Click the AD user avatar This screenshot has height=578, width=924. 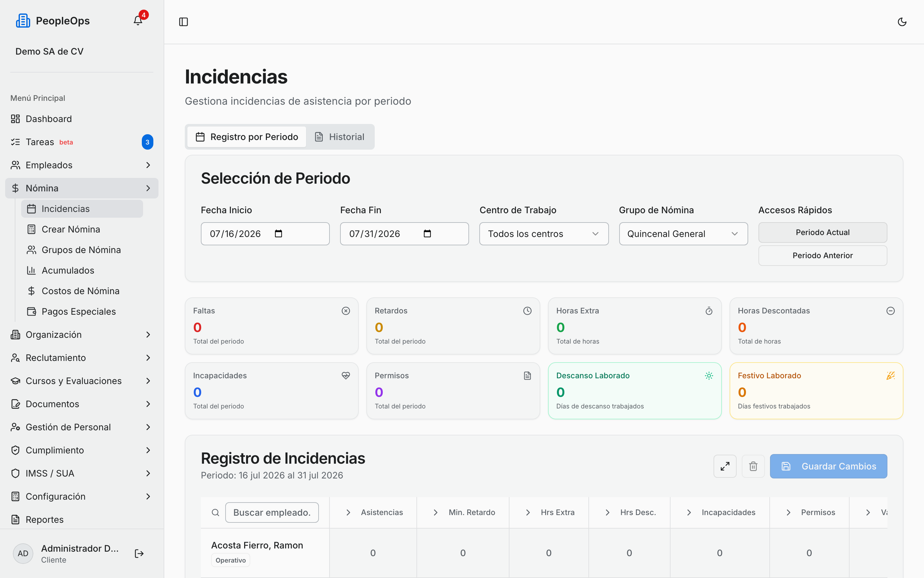tap(23, 554)
